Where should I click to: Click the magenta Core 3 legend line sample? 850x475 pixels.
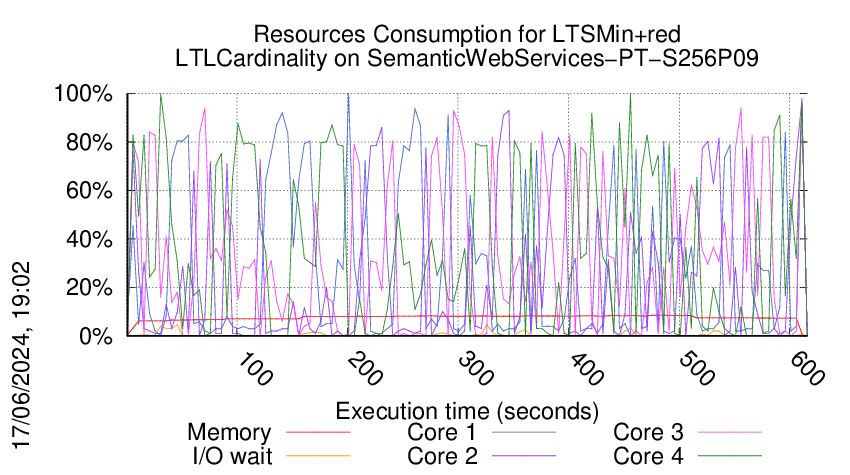(x=730, y=432)
